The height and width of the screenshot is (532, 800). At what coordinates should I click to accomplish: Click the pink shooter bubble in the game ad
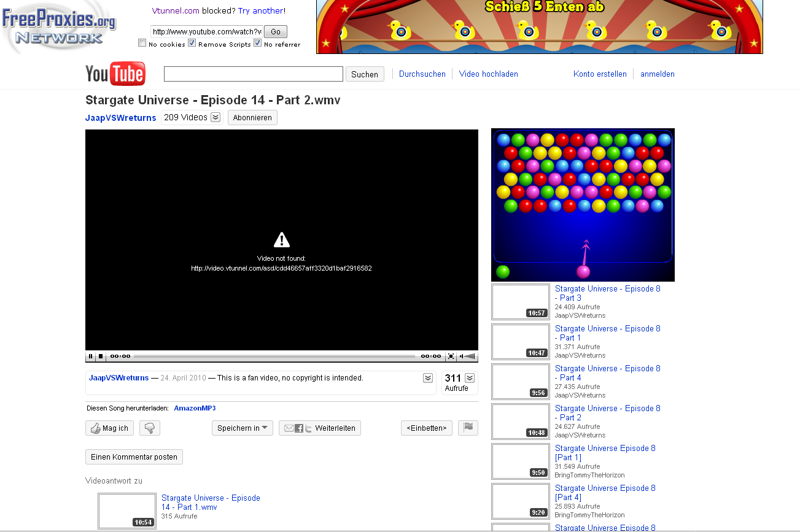[583, 271]
